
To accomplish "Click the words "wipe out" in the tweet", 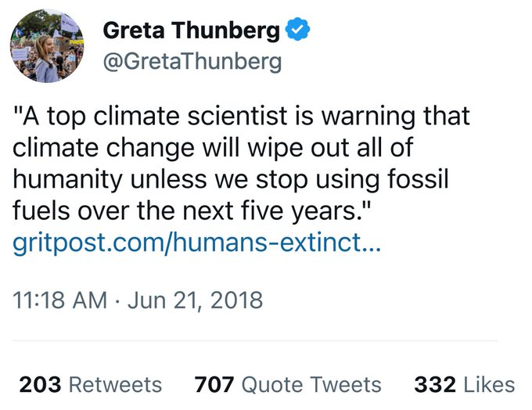I will [x=299, y=149].
